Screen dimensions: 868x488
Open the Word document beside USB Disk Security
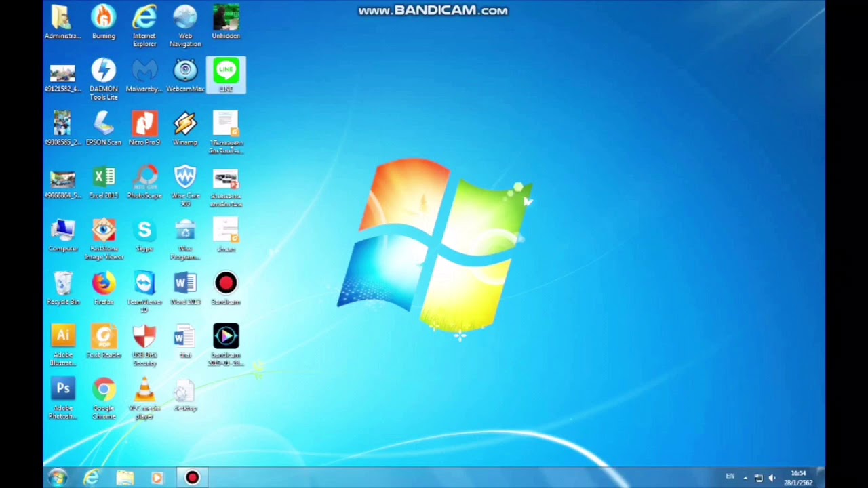tap(185, 341)
